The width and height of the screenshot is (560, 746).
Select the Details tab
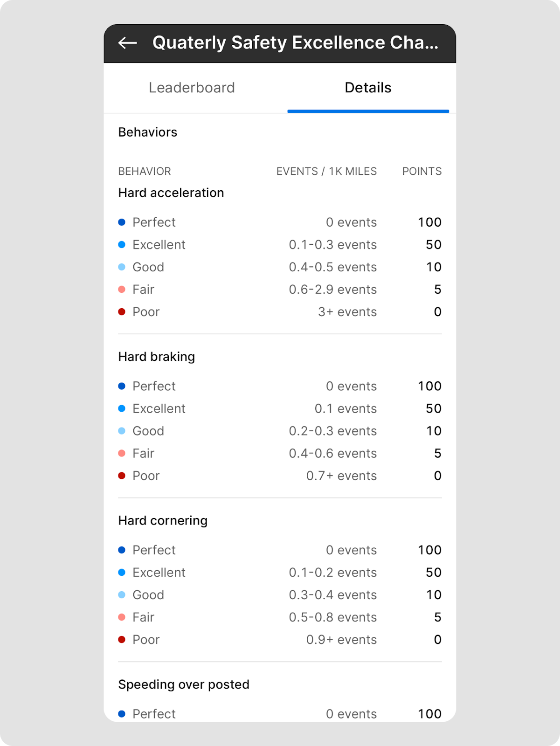pos(368,88)
